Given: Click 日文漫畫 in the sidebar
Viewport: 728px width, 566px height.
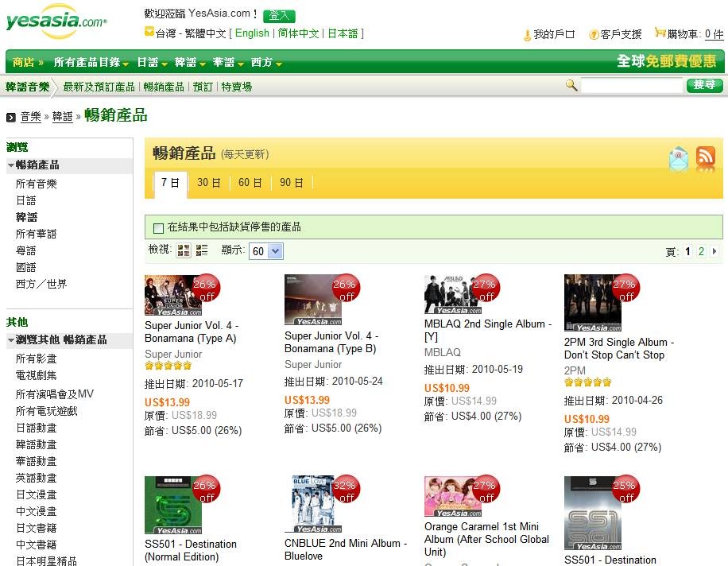Looking at the screenshot, I should pyautogui.click(x=37, y=495).
